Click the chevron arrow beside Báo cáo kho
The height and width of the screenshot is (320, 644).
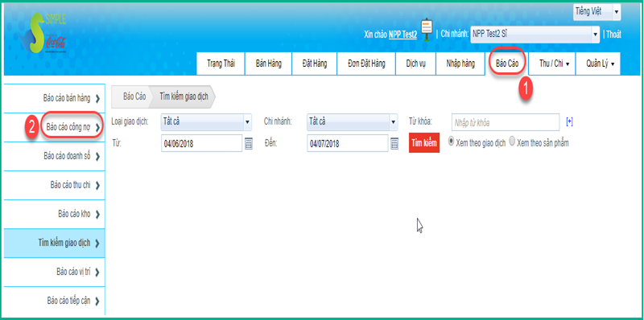97,215
